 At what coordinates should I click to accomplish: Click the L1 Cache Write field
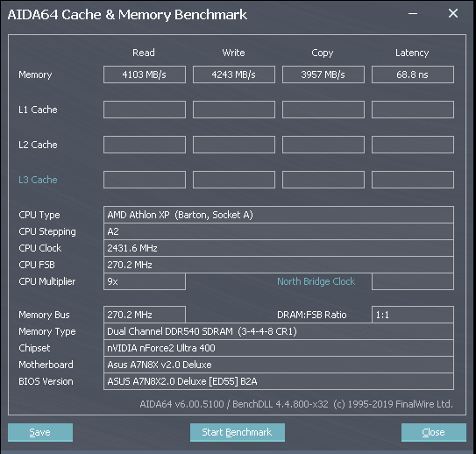(234, 110)
